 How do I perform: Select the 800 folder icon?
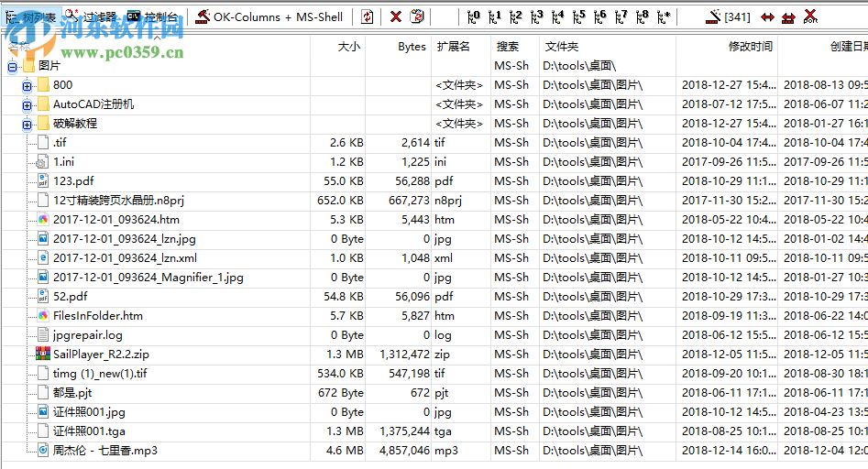44,85
